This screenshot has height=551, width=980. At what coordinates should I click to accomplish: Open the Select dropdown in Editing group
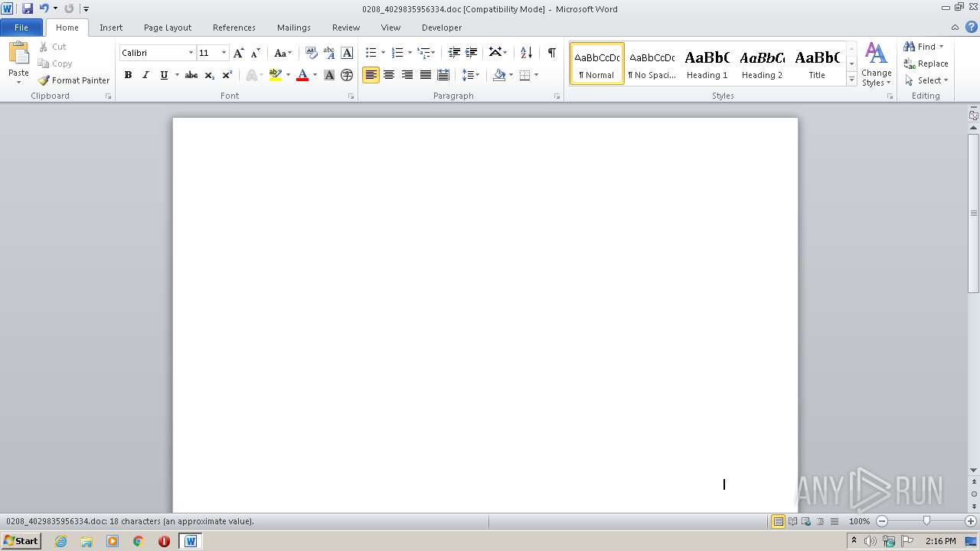926,80
